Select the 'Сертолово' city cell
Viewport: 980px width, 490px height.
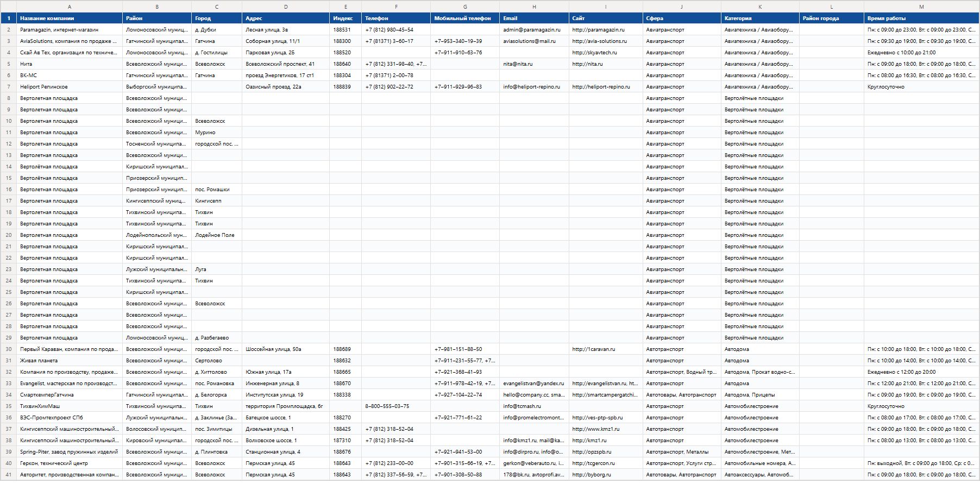[217, 361]
